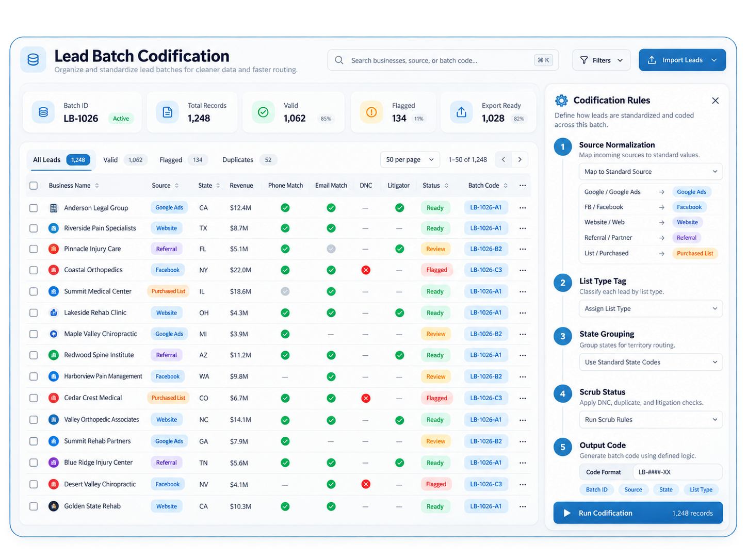Click the Valid checkmark card icon

point(263,112)
